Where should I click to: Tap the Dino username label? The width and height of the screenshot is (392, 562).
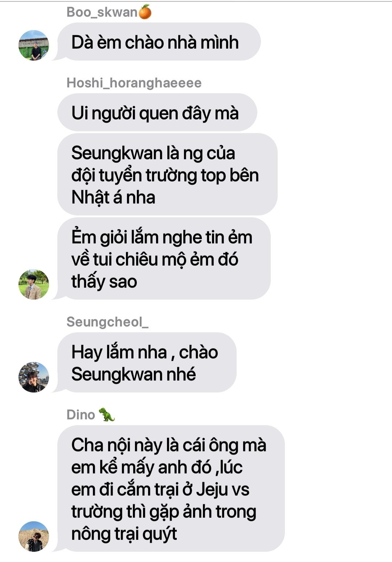pyautogui.click(x=81, y=415)
